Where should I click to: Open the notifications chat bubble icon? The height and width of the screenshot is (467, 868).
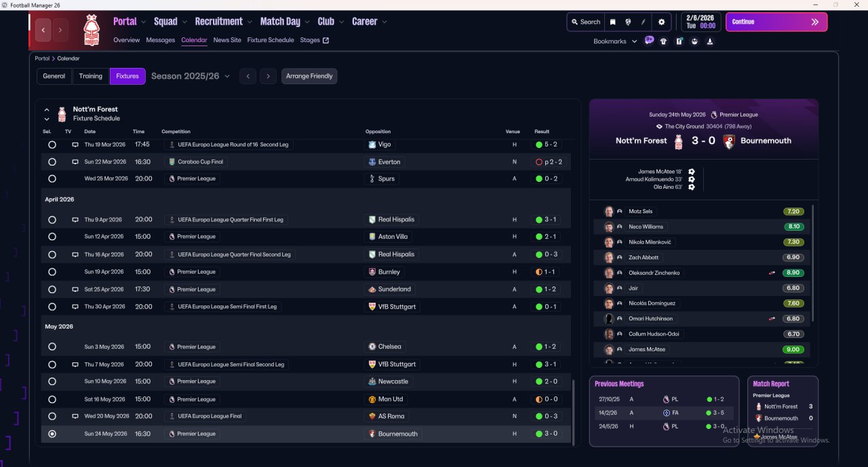pyautogui.click(x=649, y=41)
